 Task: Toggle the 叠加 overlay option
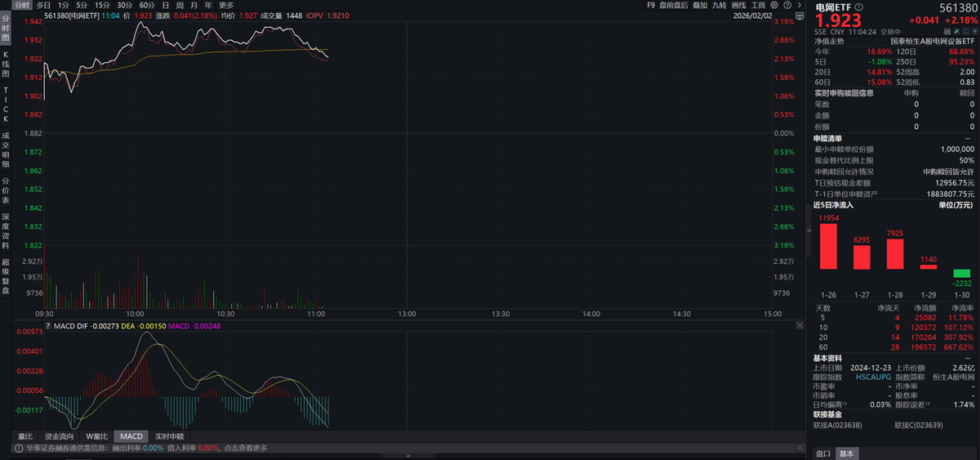700,5
